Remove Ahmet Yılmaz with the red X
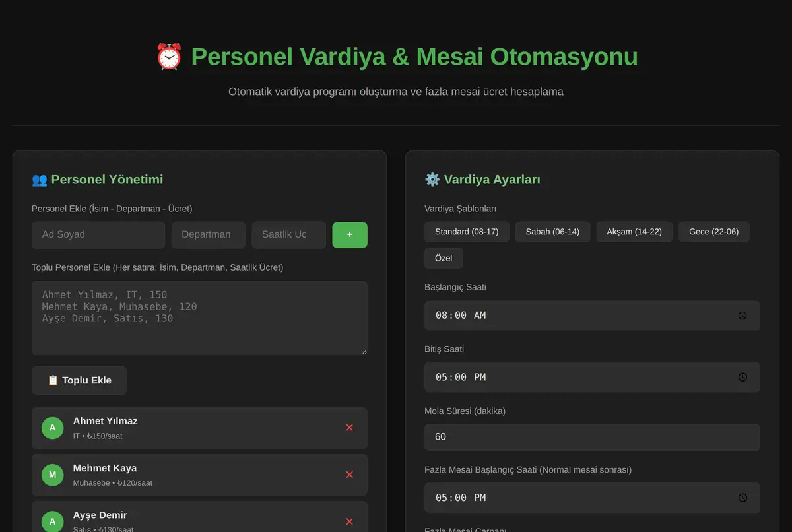 coord(349,428)
